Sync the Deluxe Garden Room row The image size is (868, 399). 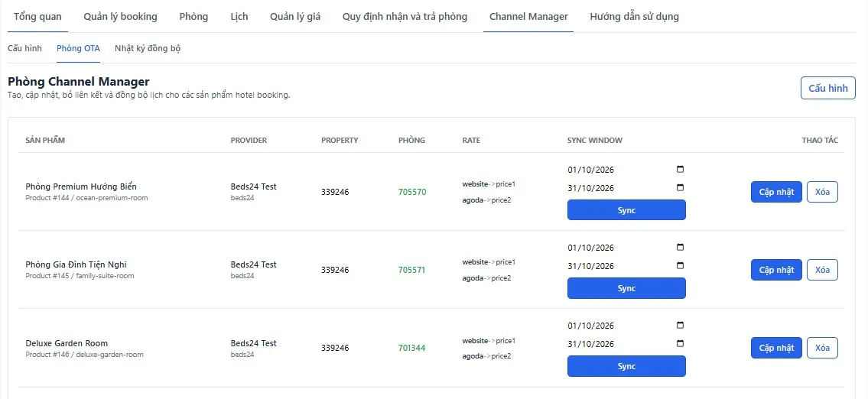click(626, 366)
